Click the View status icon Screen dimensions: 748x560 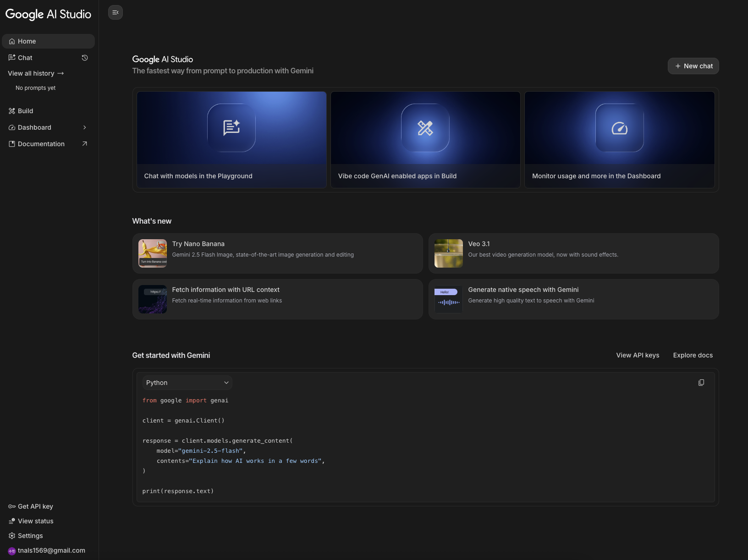pyautogui.click(x=11, y=521)
